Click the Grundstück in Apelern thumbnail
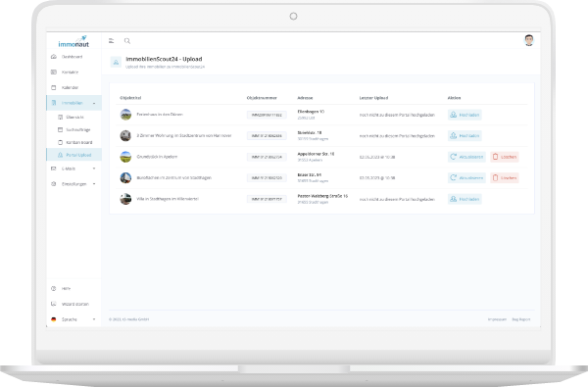This screenshot has height=387, width=588. (125, 157)
